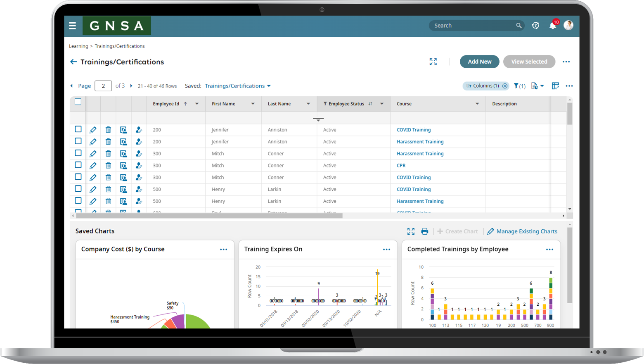Open the notifications bell with the red badge
Image resolution: width=644 pixels, height=364 pixels.
coord(553,26)
